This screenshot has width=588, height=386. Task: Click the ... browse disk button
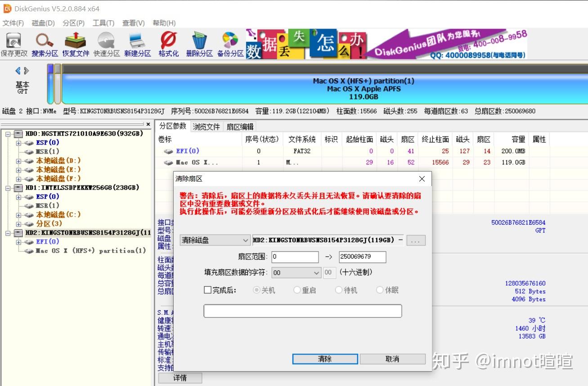pos(416,241)
